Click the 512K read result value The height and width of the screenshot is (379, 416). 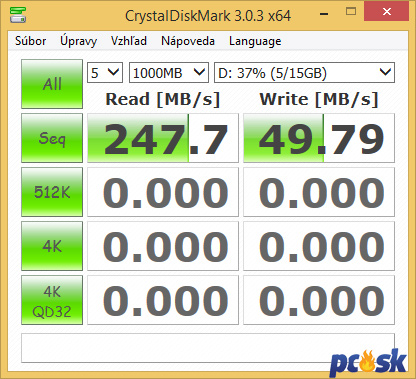[163, 192]
